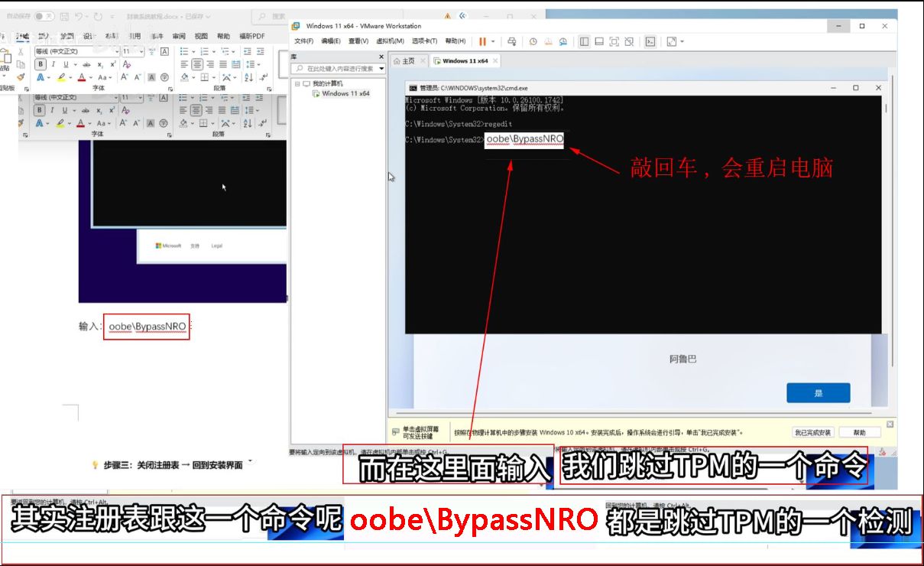Open the snapshot manager icon
The width and height of the screenshot is (924, 566).
[x=563, y=41]
